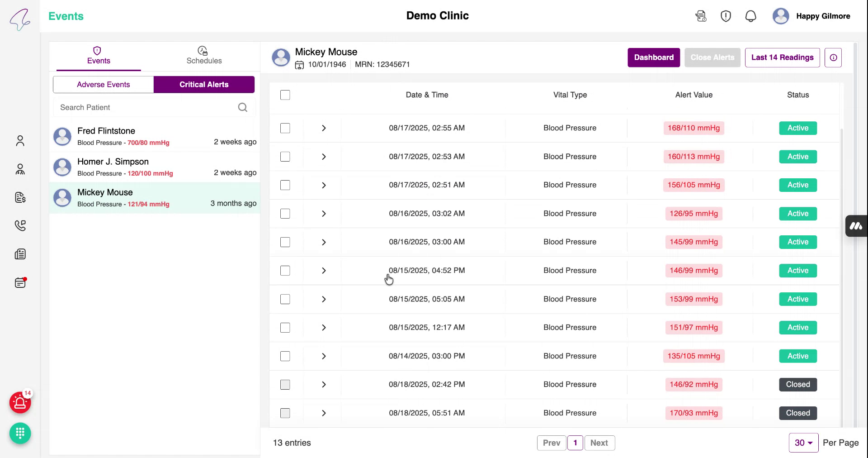This screenshot has height=458, width=868.
Task: Open the alerts bell with 14 badge
Action: [19, 402]
